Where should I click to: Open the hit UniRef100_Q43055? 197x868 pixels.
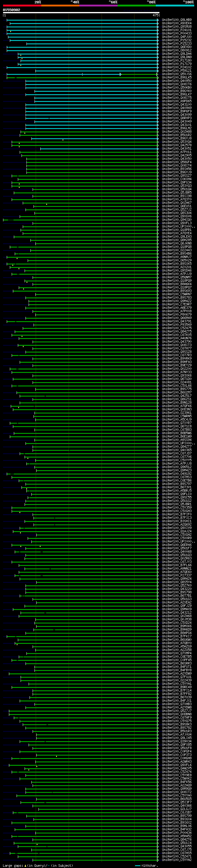coord(176,846)
